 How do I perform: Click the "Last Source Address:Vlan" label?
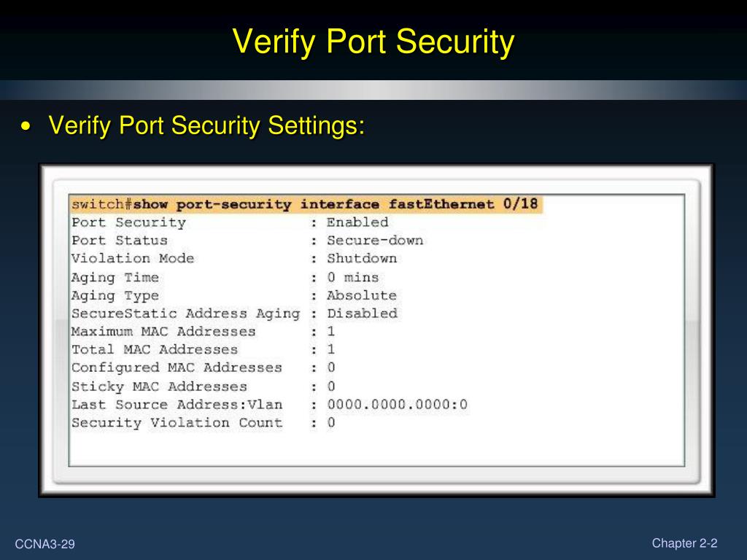(x=177, y=405)
